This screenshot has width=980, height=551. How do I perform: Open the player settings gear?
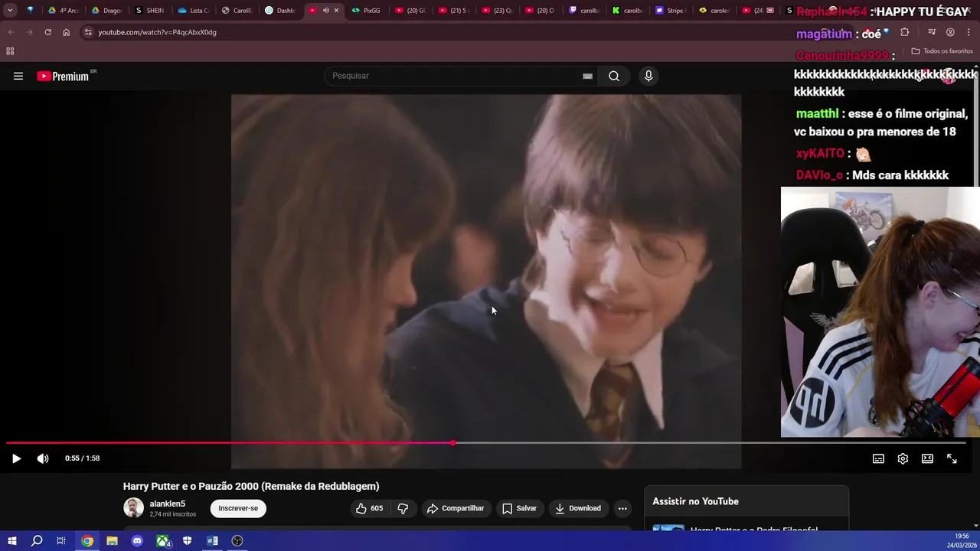[x=903, y=458]
